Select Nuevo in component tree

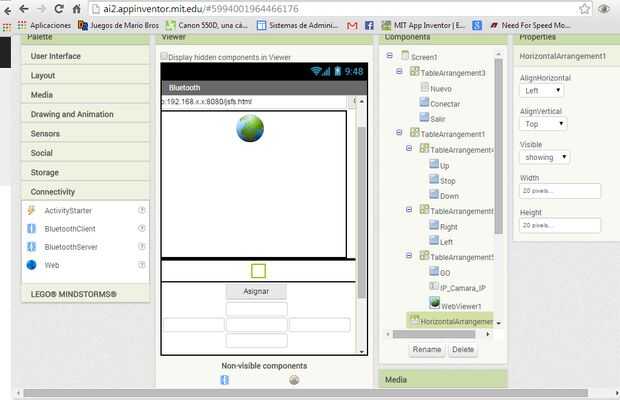[x=436, y=88]
